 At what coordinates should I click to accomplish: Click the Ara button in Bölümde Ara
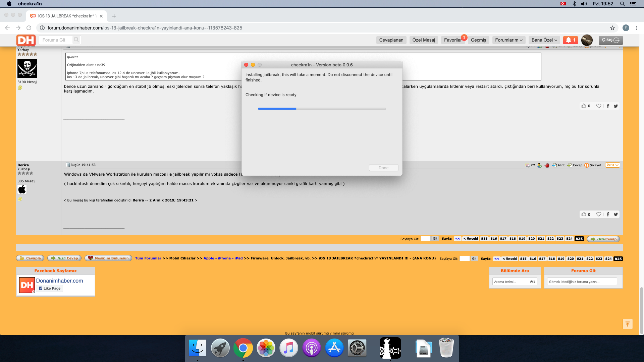533,282
